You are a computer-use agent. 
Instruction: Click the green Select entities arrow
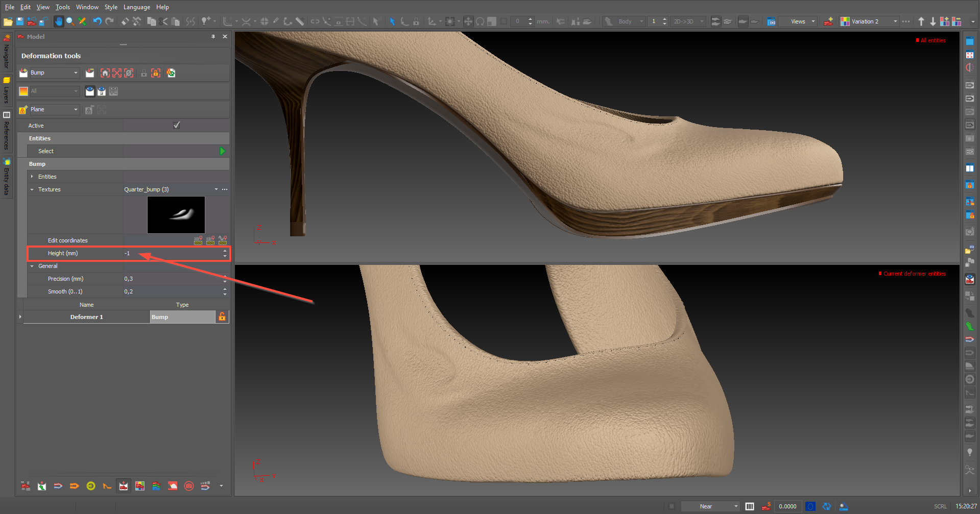pos(222,151)
